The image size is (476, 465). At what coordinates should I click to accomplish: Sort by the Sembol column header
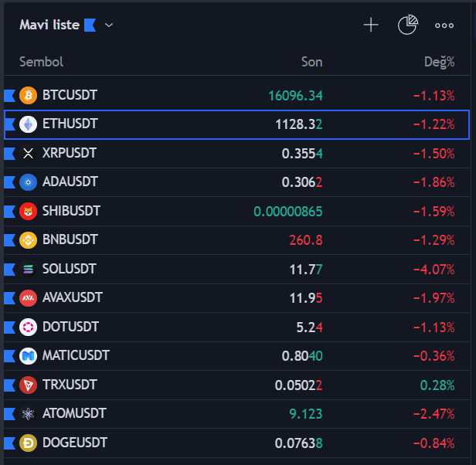41,62
